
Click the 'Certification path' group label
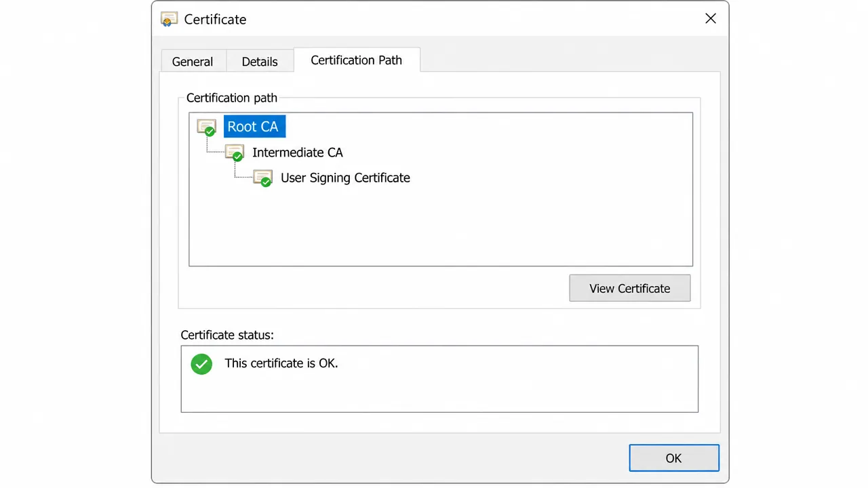(x=232, y=98)
